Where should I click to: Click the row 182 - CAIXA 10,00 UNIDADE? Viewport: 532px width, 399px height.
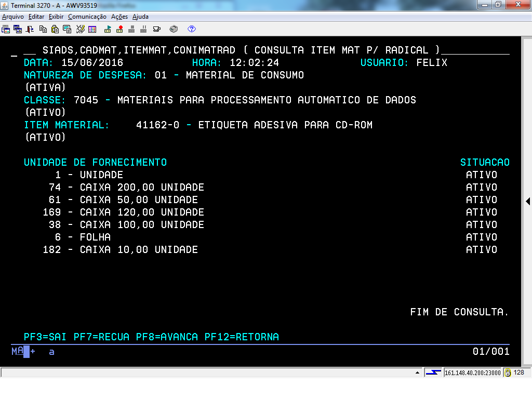pyautogui.click(x=120, y=250)
